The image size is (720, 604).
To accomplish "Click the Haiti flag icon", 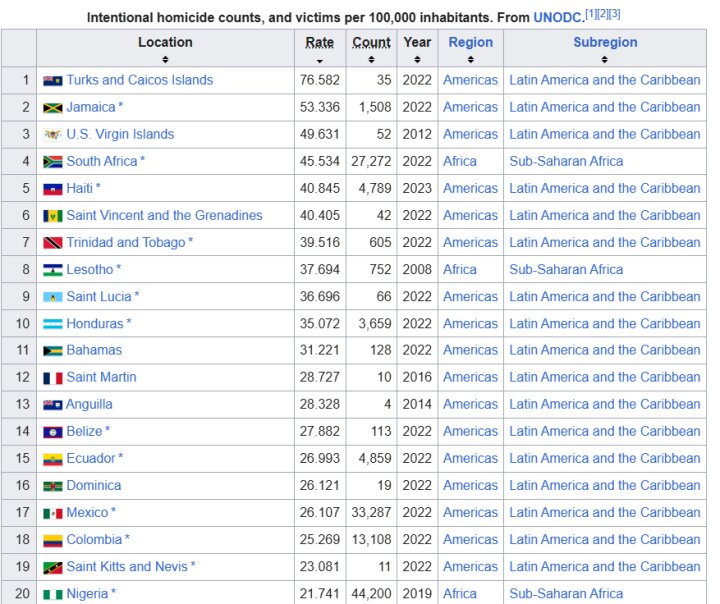I will [x=53, y=189].
